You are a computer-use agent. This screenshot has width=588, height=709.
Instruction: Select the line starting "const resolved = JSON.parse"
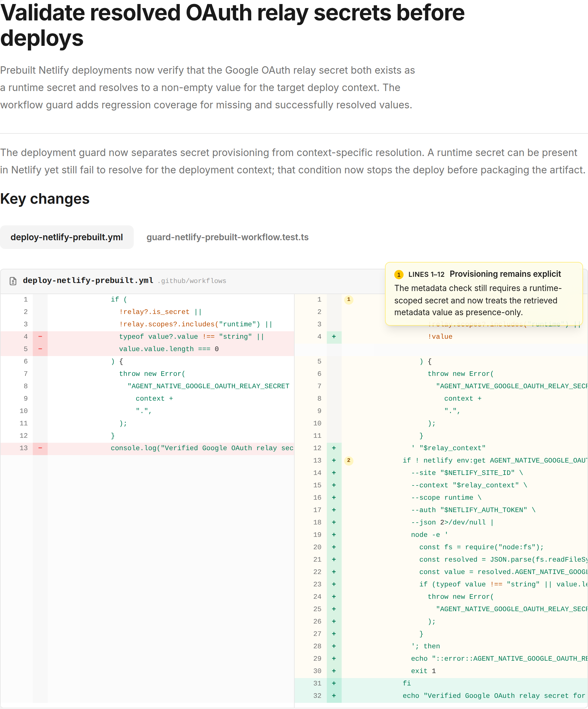pos(441,559)
